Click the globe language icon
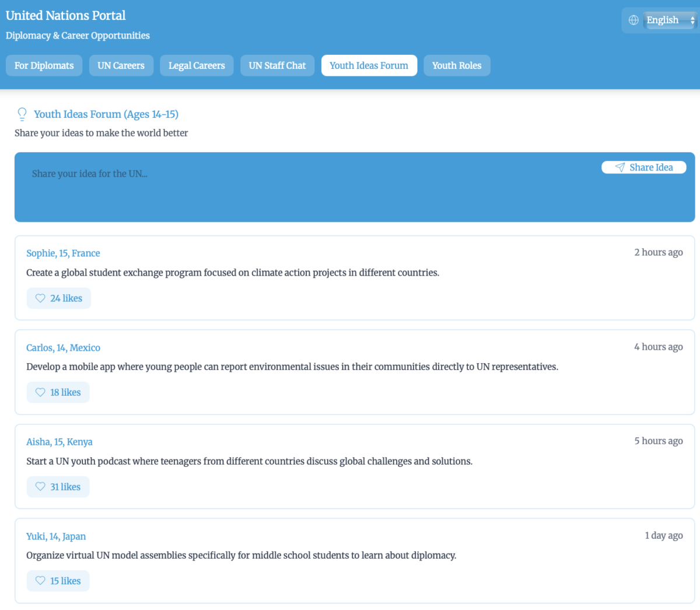 (633, 20)
